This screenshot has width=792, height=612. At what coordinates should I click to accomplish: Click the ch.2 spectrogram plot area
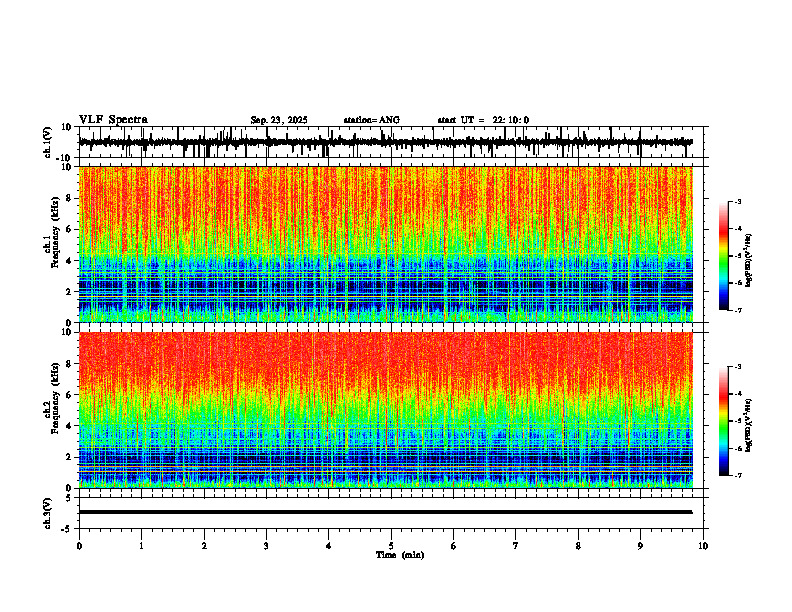(386, 410)
